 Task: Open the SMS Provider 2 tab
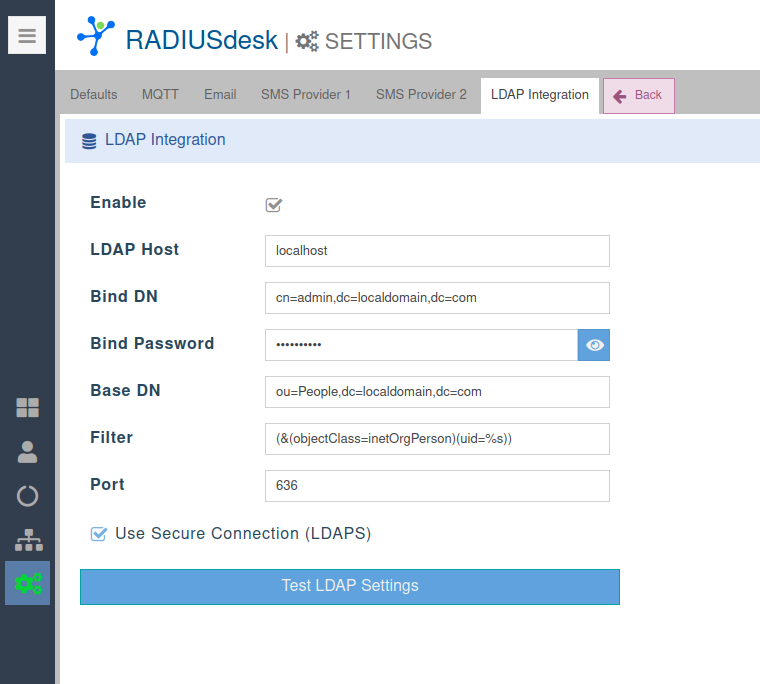(x=421, y=95)
